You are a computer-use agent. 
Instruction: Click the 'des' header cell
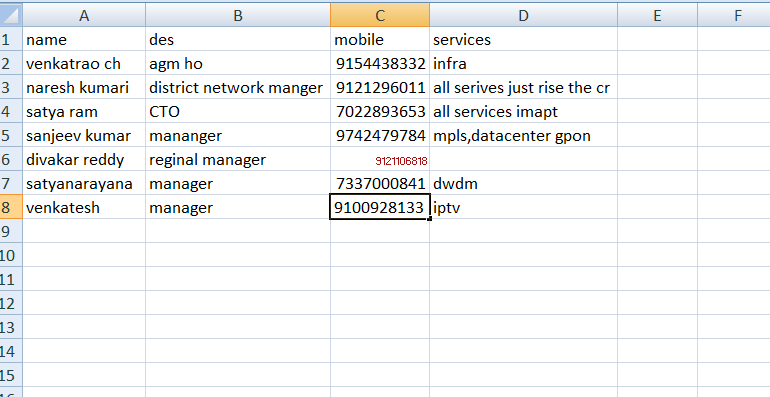(238, 39)
